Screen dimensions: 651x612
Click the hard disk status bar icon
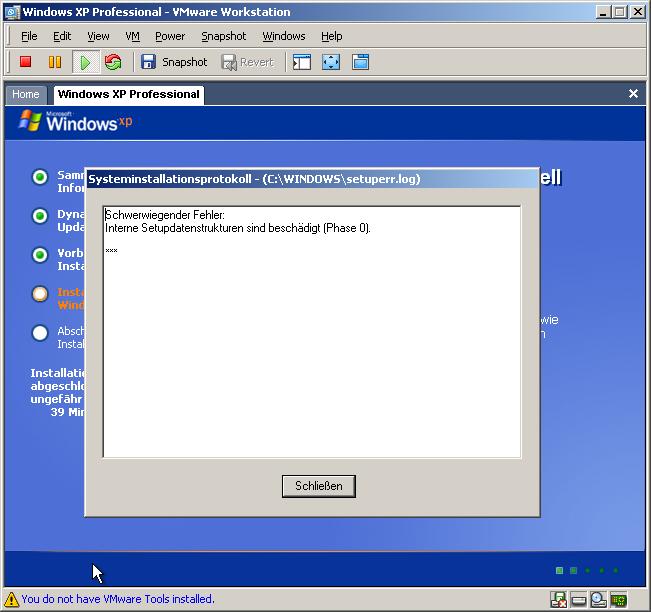(x=578, y=600)
